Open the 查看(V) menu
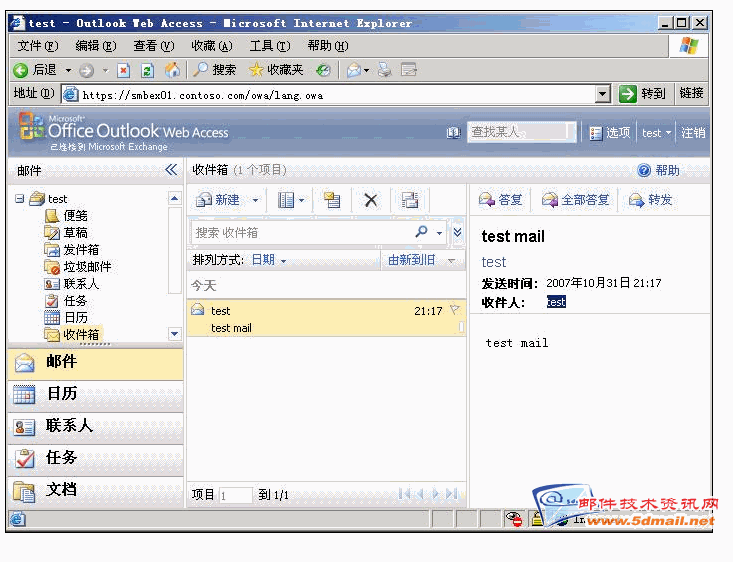 [x=153, y=46]
